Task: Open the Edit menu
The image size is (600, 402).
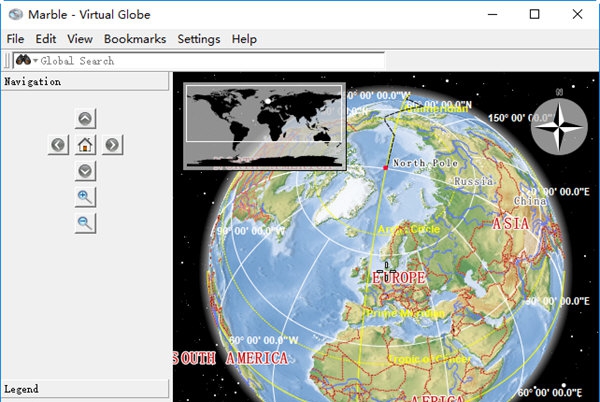Action: (x=46, y=39)
